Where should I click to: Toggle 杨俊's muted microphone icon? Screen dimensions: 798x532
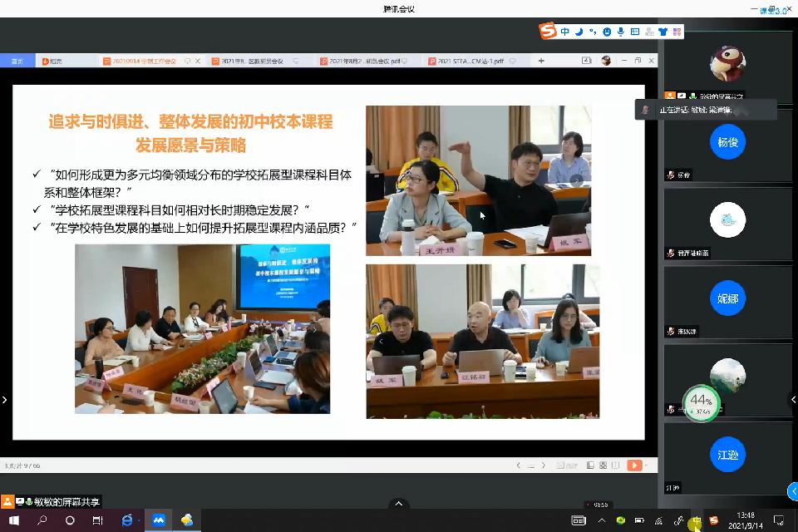click(671, 175)
